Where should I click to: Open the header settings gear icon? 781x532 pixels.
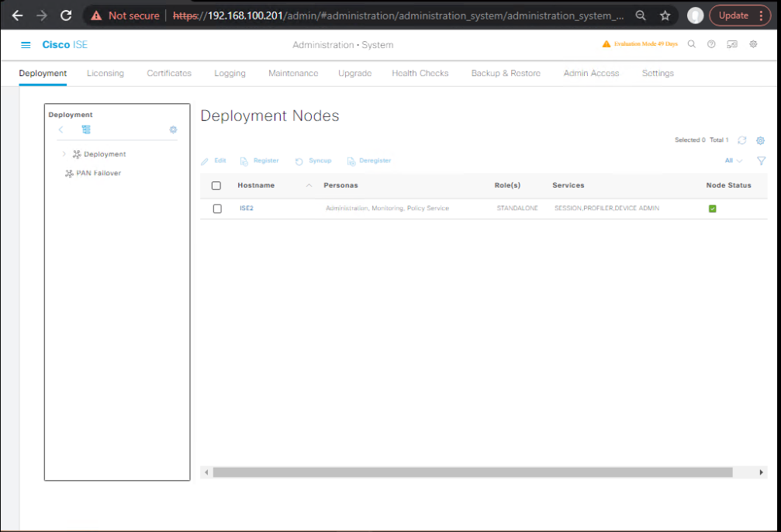pyautogui.click(x=753, y=44)
